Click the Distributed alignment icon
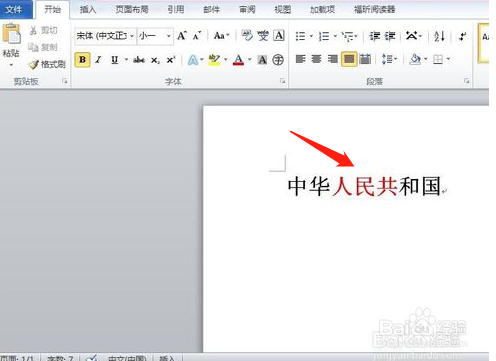The width and height of the screenshot is (496, 361). pyautogui.click(x=365, y=59)
